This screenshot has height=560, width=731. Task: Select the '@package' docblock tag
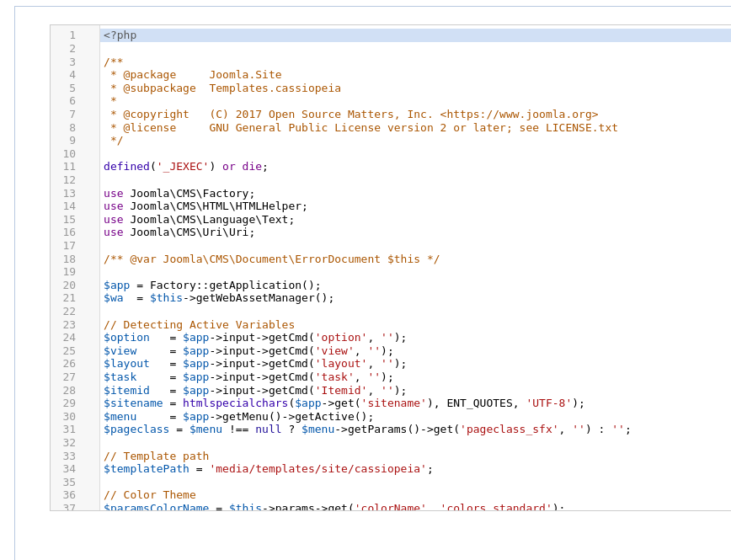click(150, 75)
